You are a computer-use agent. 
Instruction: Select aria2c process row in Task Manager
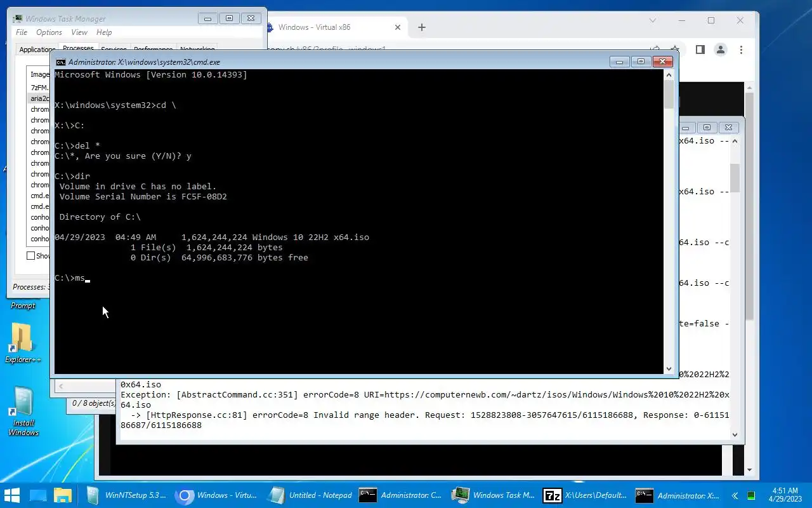pyautogui.click(x=39, y=98)
